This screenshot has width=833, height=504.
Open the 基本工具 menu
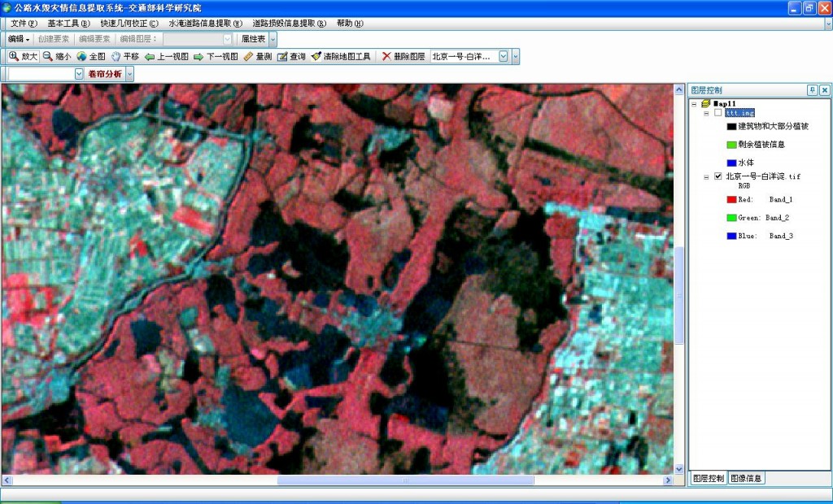(x=68, y=24)
